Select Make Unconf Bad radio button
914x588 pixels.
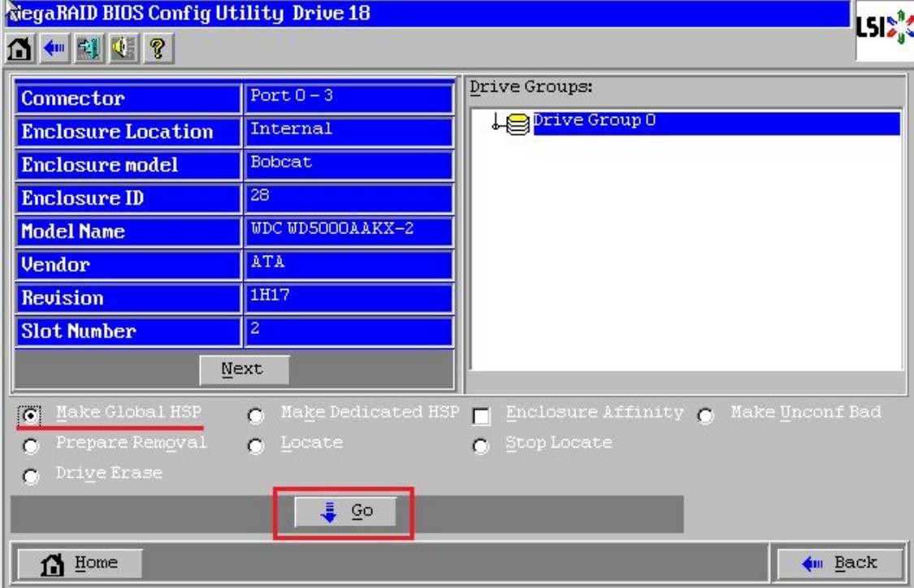(x=705, y=416)
